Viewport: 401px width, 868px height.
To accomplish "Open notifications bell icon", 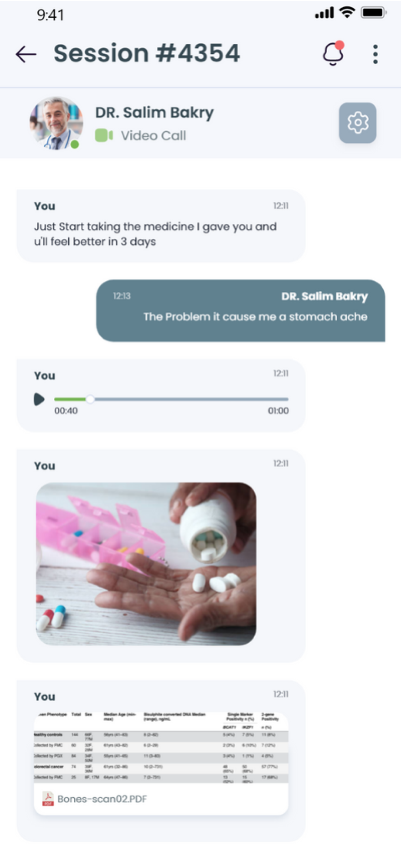I will [x=333, y=53].
